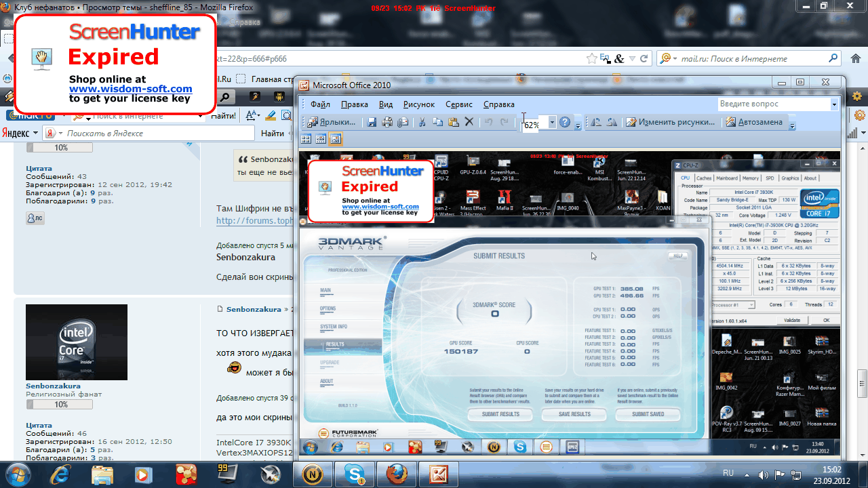The height and width of the screenshot is (488, 868).
Task: Open the Яндекс toolbar dropdown
Action: coord(34,134)
